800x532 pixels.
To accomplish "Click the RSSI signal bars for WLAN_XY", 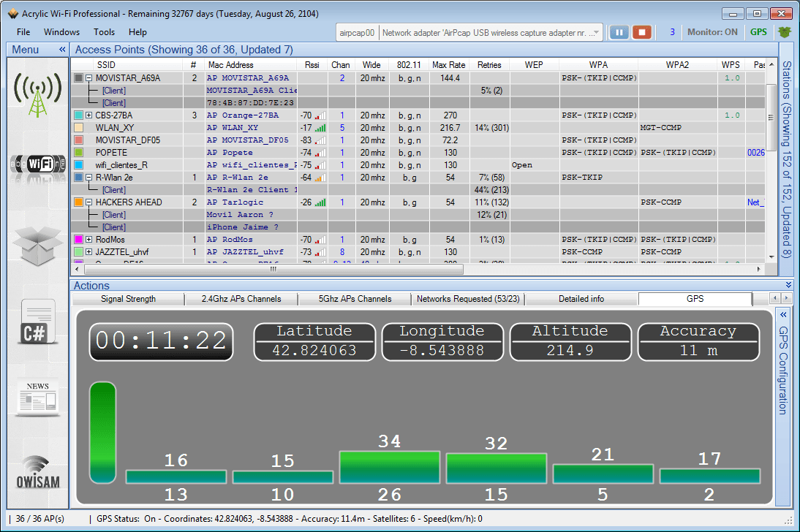I will click(320, 128).
